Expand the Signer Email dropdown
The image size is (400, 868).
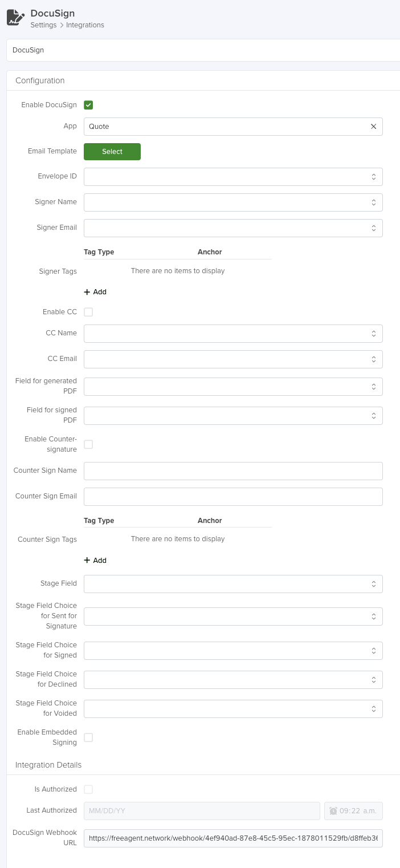click(233, 228)
